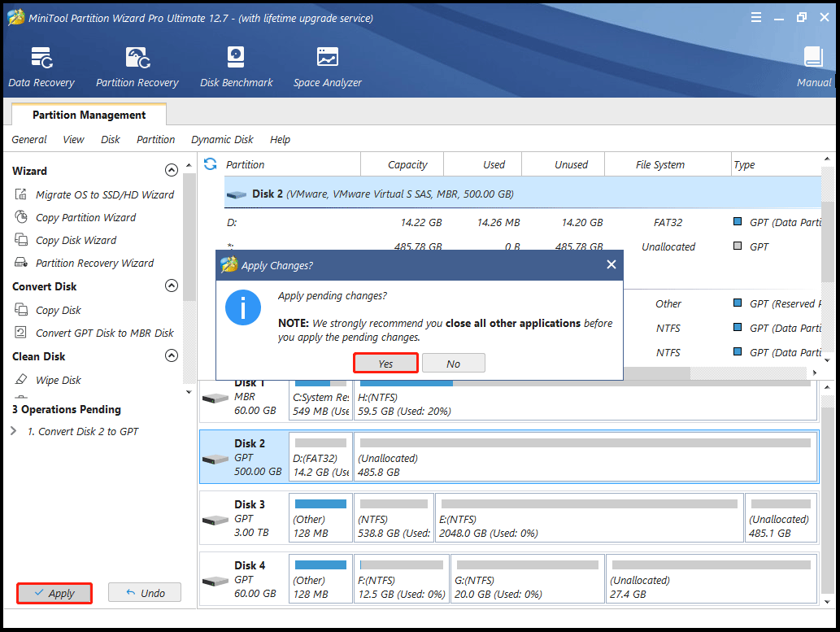Click the Disk 2 drive icon in disk map
Image resolution: width=840 pixels, height=632 pixels.
[x=215, y=460]
